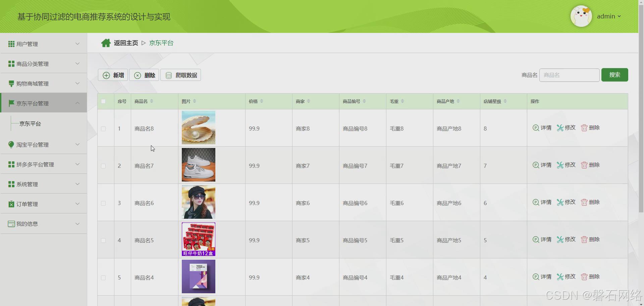Click the trash 删除 icon for 商品名7
644x306 pixels.
click(584, 165)
